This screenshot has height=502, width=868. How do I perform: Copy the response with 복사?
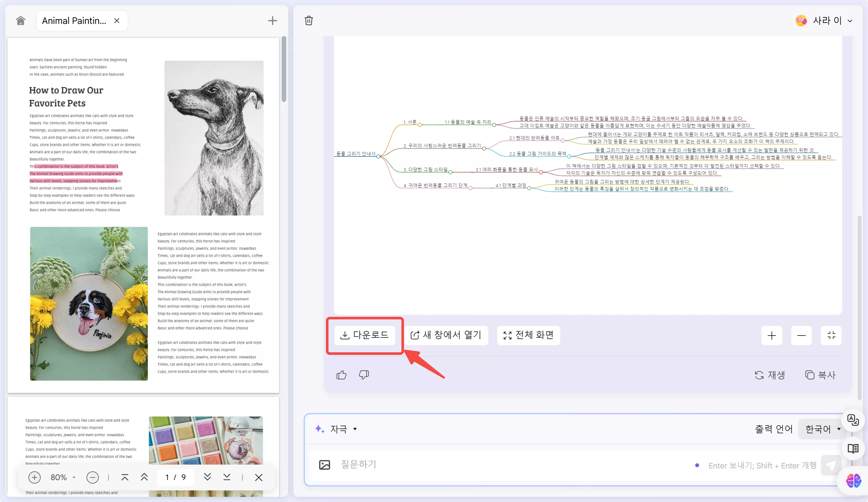click(821, 375)
